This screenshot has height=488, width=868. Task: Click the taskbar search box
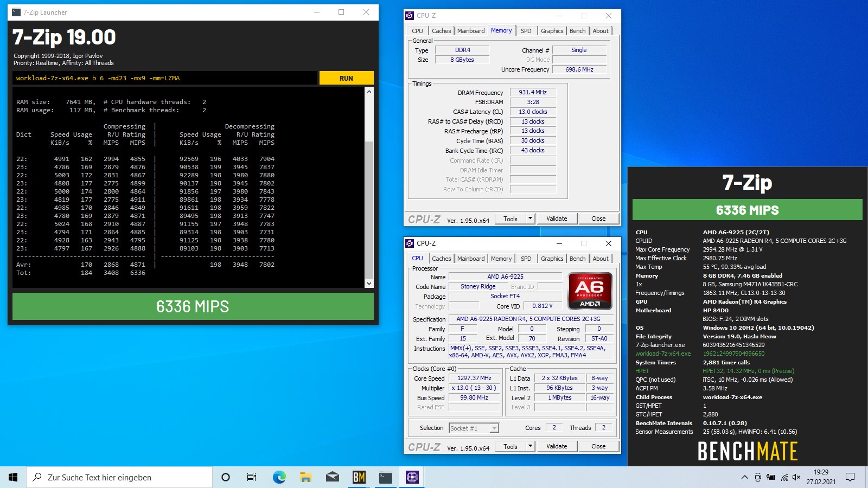pyautogui.click(x=119, y=477)
